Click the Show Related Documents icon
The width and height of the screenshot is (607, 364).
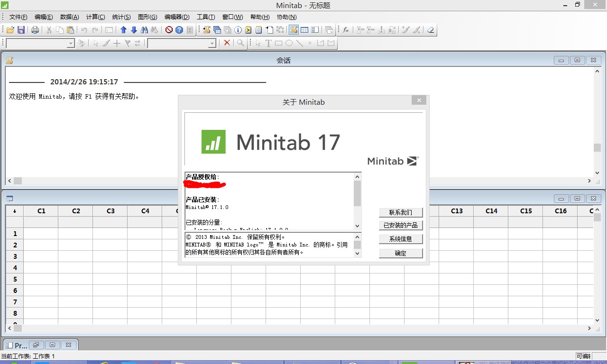269,30
